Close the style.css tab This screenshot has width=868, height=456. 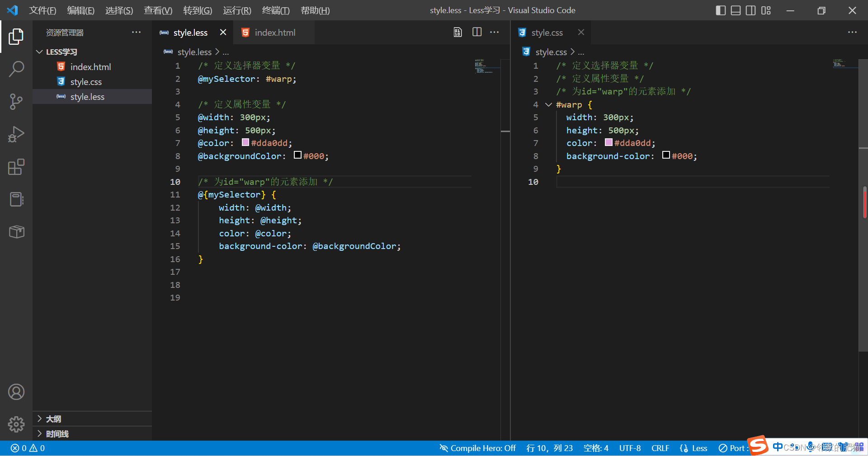581,32
